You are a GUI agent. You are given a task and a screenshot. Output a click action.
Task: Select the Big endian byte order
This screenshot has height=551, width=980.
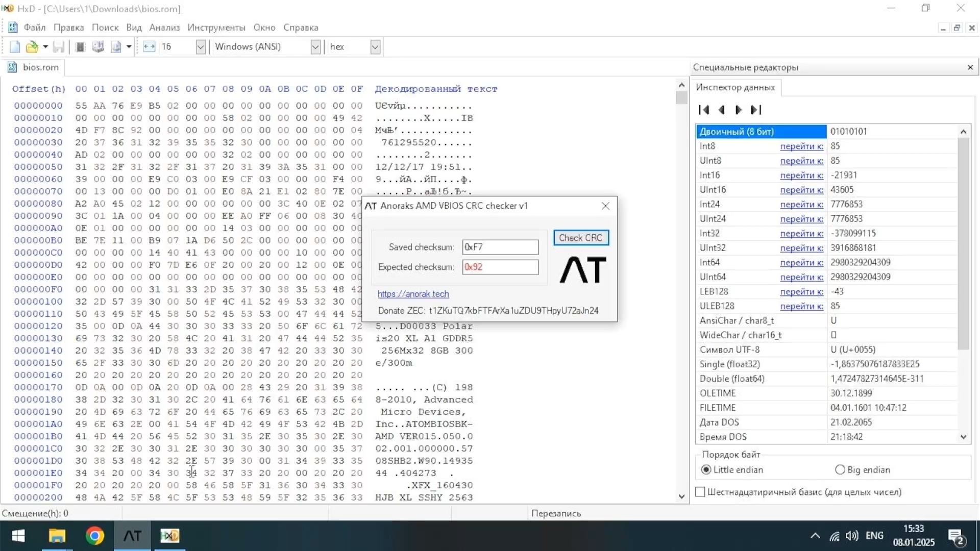click(840, 470)
